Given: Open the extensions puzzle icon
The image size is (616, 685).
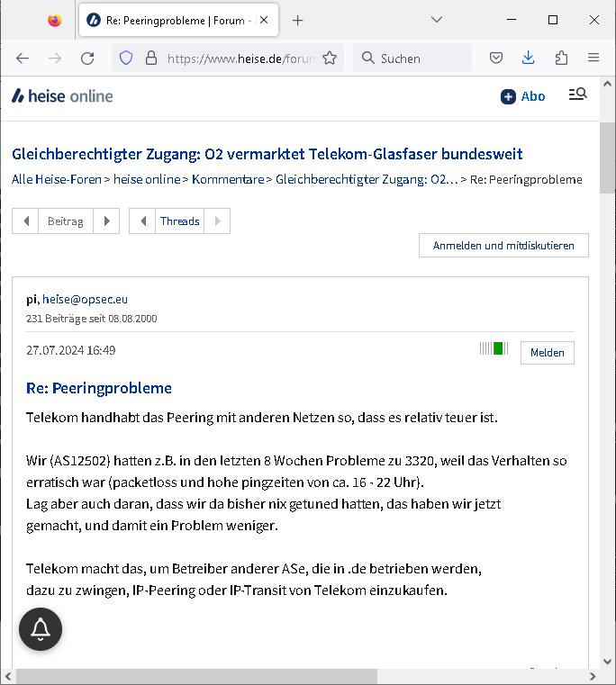Looking at the screenshot, I should coord(561,58).
